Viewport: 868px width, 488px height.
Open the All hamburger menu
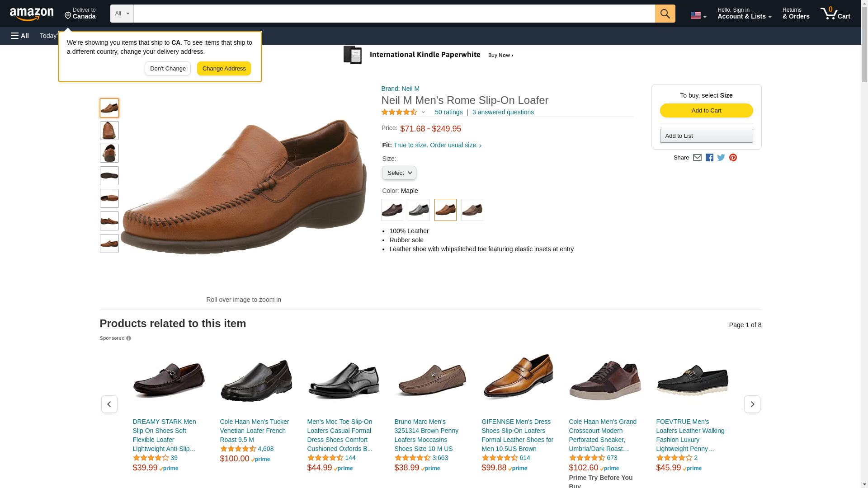tap(20, 36)
